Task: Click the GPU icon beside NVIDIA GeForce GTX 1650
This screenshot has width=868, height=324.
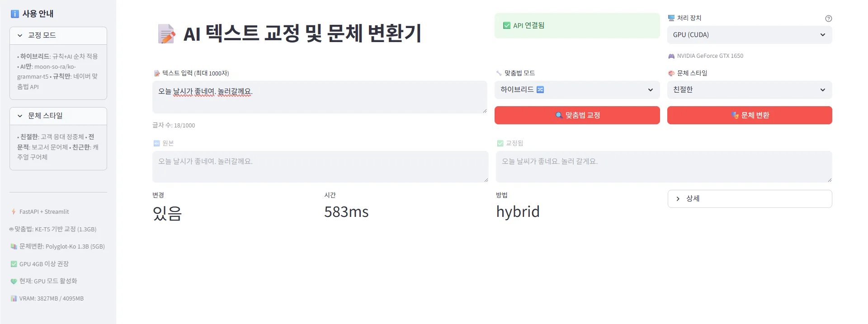Action: coord(671,56)
